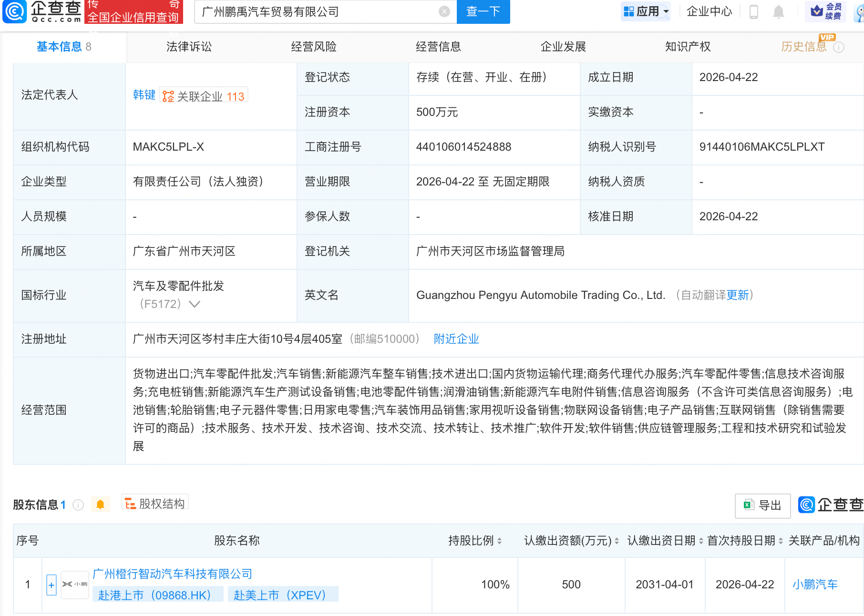This screenshot has width=864, height=616.
Task: Toggle sorting on the 首次持股日期 column
Action: [780, 541]
